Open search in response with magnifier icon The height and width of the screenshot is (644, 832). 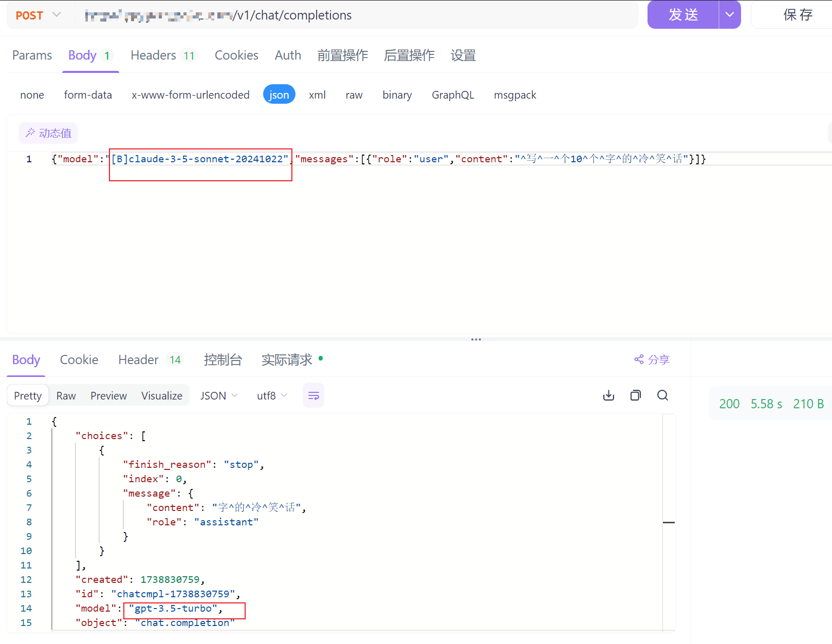click(x=663, y=395)
